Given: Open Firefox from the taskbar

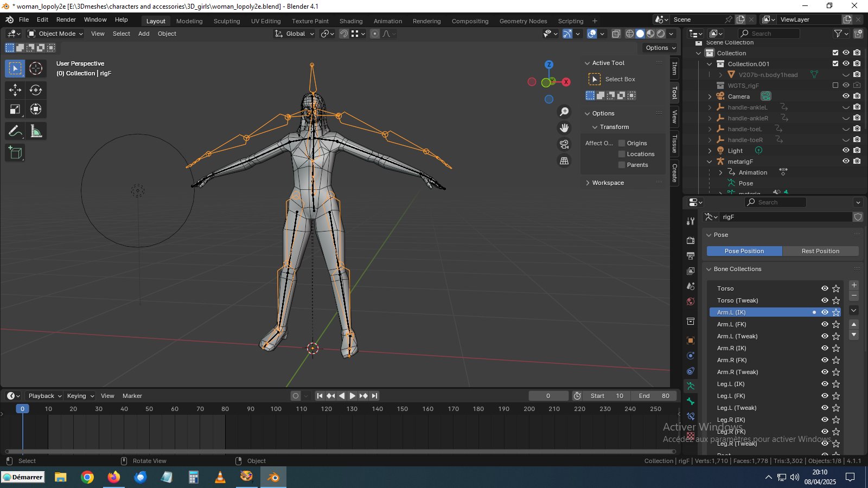Looking at the screenshot, I should (x=113, y=477).
